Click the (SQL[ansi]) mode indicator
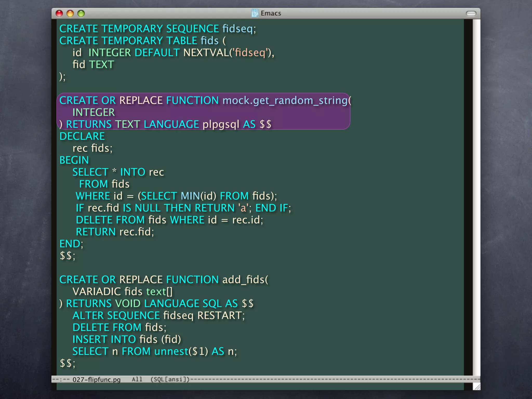This screenshot has height=399, width=532. click(x=170, y=379)
